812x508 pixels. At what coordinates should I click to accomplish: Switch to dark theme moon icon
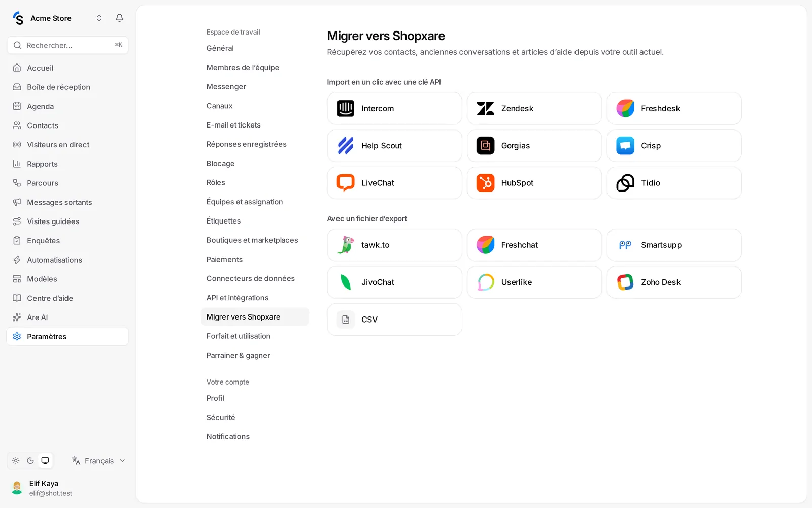click(x=30, y=461)
